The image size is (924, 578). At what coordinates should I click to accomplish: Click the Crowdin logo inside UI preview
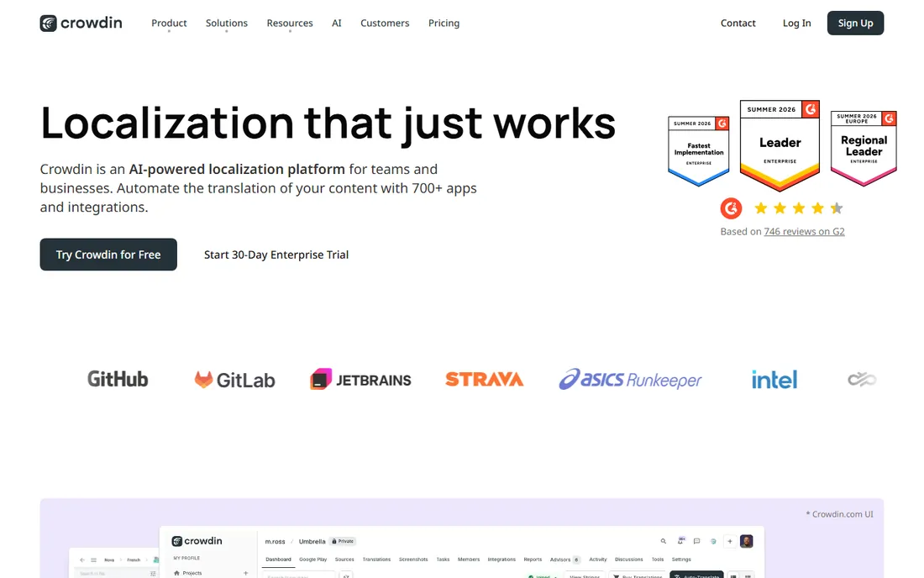coord(197,541)
